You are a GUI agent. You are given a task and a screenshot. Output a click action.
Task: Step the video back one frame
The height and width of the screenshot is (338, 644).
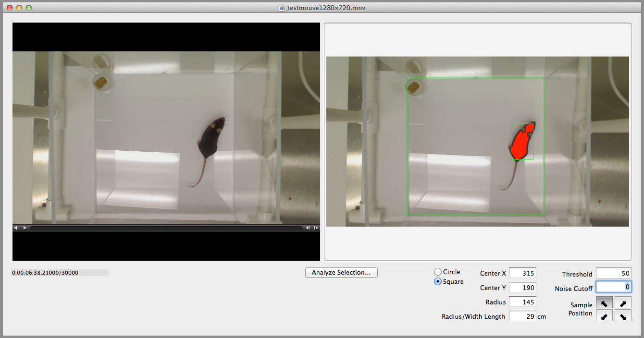click(x=308, y=228)
